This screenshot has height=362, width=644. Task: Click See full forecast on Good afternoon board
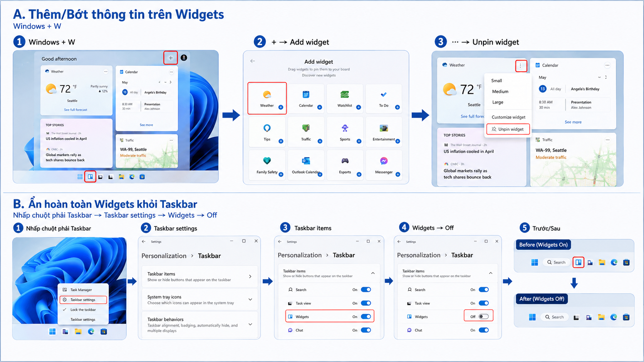[x=75, y=110]
